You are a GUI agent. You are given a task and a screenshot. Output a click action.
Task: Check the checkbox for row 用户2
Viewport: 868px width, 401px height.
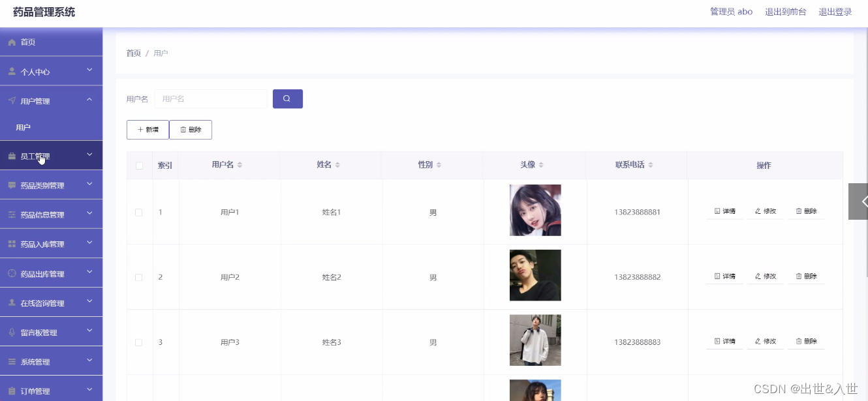(139, 277)
